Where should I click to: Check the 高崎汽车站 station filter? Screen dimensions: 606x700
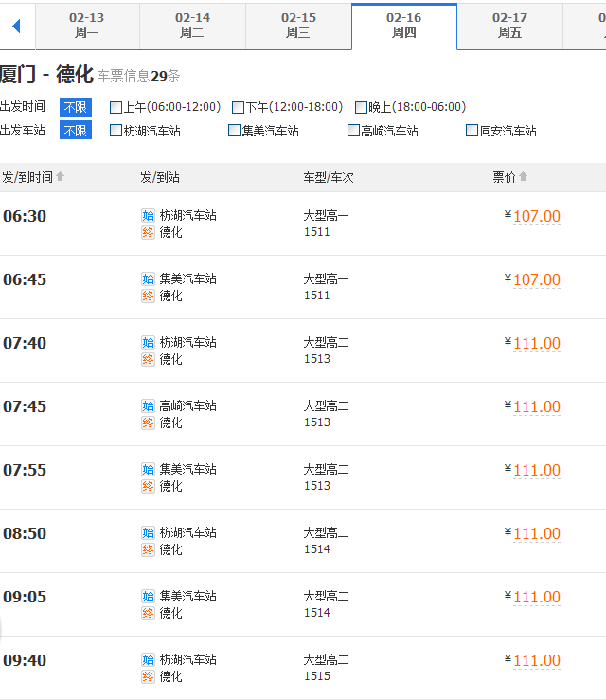353,131
